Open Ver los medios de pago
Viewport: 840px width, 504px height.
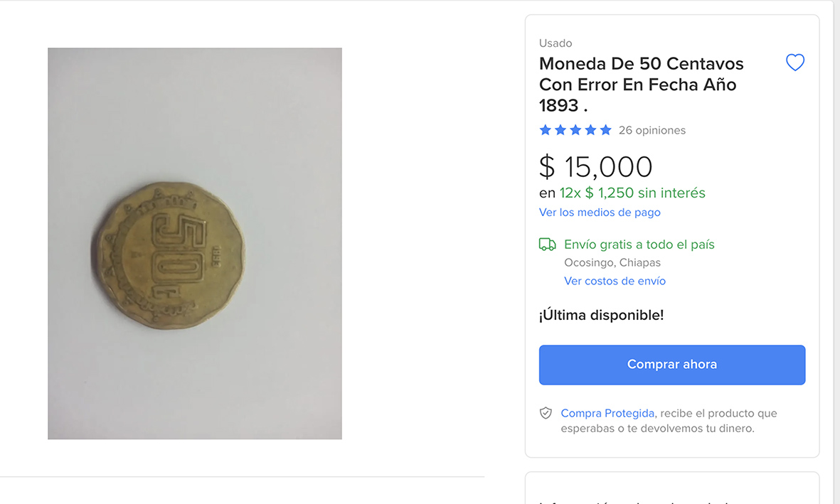click(600, 213)
